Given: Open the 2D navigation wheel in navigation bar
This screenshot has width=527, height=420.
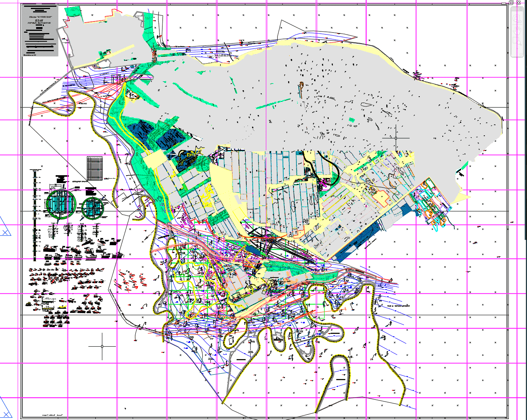Looking at the screenshot, I should pyautogui.click(x=517, y=19).
